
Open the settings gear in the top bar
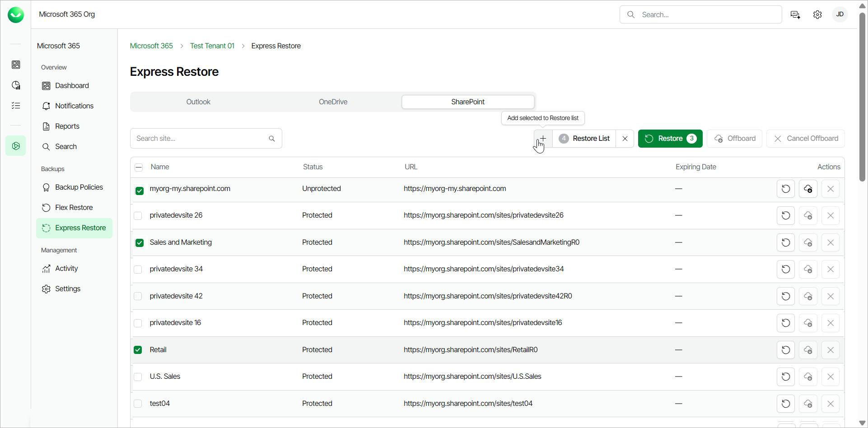tap(817, 15)
